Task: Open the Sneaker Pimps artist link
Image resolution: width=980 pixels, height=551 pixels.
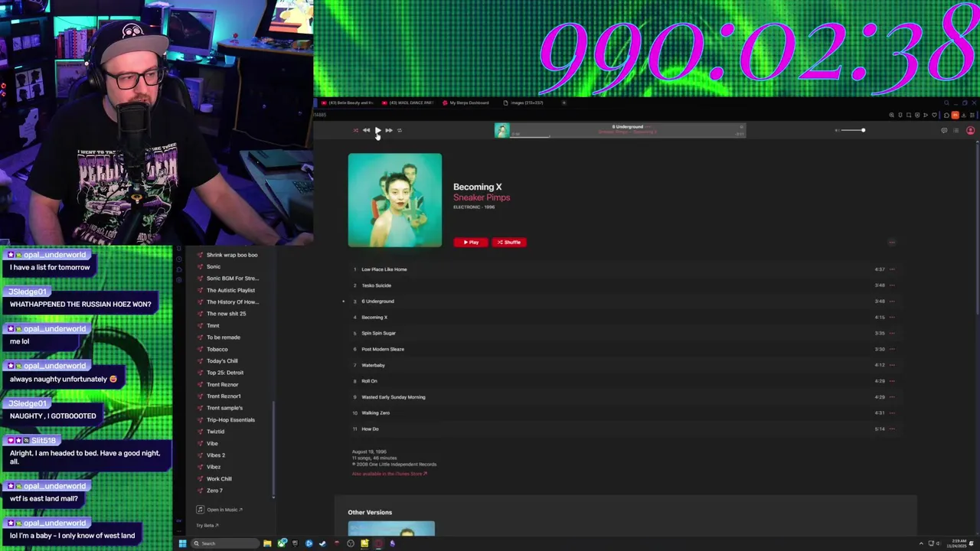Action: tap(482, 197)
